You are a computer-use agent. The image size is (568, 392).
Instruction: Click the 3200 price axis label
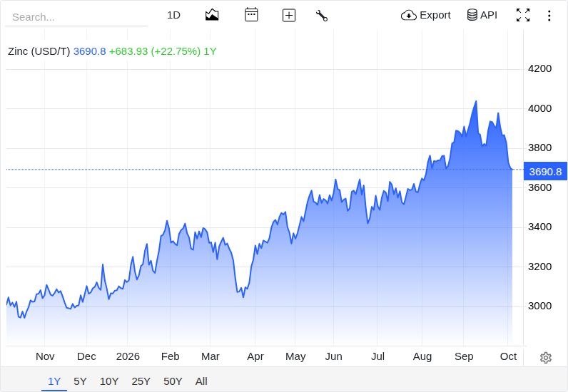coord(539,267)
